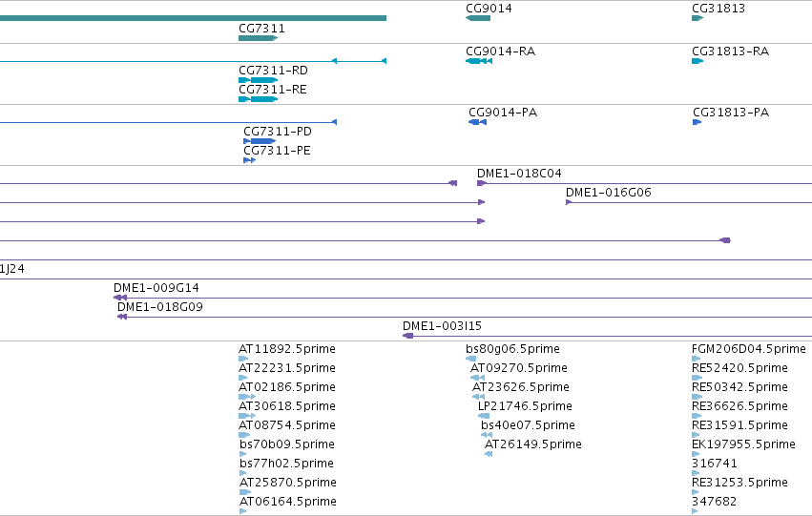
Task: Select the CG7311-PD protein glyph
Action: pos(260,141)
